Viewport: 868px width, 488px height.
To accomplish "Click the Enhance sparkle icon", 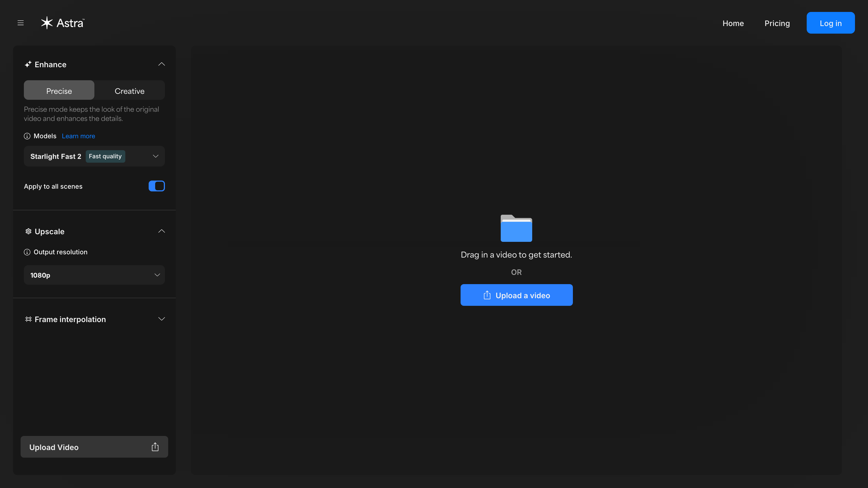I will pyautogui.click(x=28, y=64).
